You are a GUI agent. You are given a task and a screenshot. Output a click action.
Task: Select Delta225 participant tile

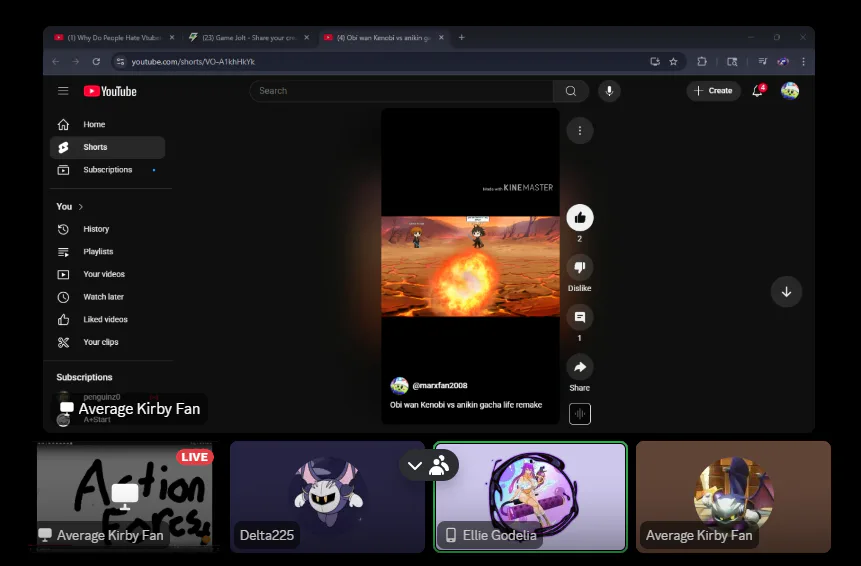pos(327,497)
